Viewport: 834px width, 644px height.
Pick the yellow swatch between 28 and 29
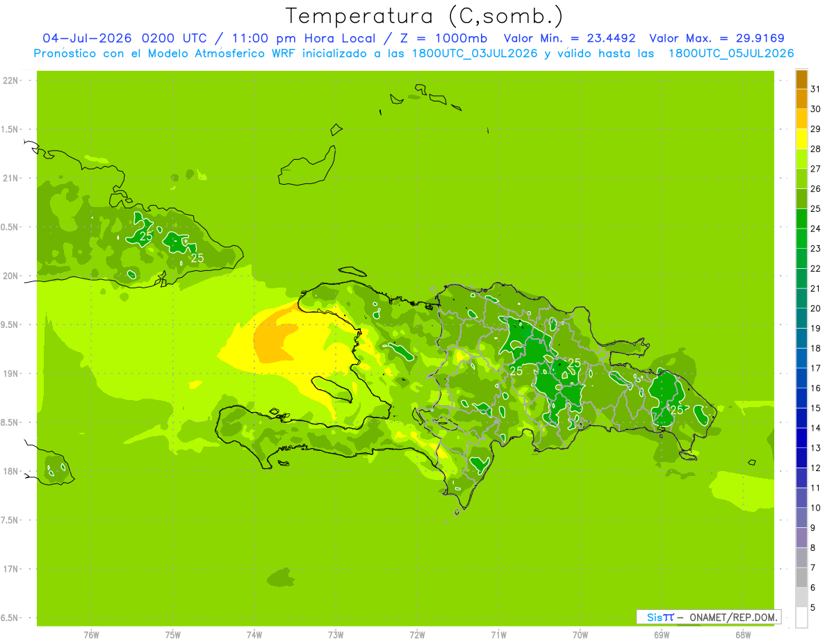[x=801, y=139]
